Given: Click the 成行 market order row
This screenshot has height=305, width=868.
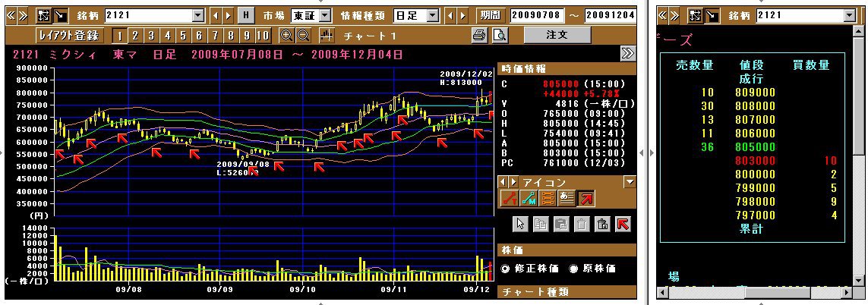Looking at the screenshot, I should (x=751, y=79).
